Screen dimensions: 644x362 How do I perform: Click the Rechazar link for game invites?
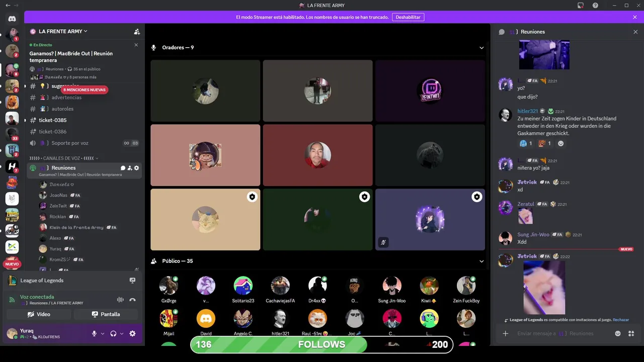(621, 320)
